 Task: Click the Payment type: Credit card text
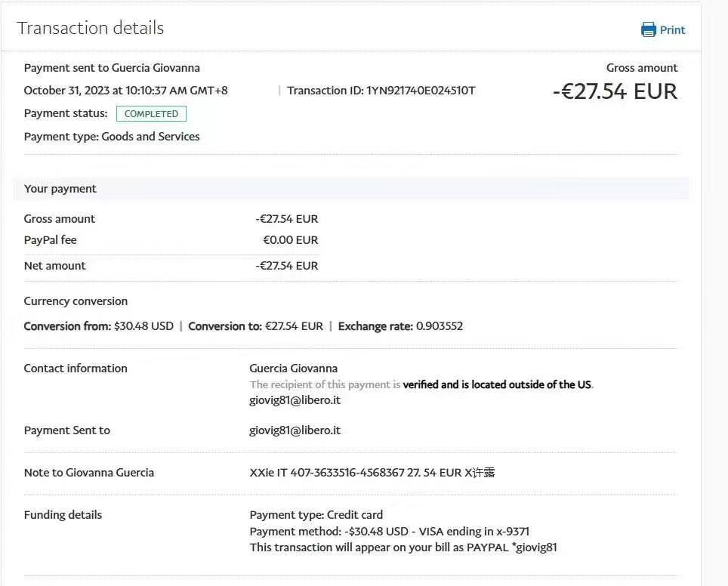click(316, 515)
